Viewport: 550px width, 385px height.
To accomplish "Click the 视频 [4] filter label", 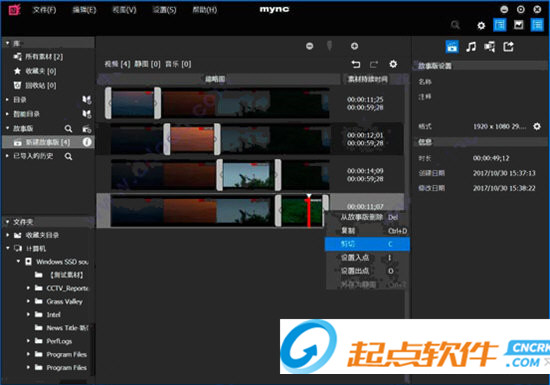I will coord(118,64).
